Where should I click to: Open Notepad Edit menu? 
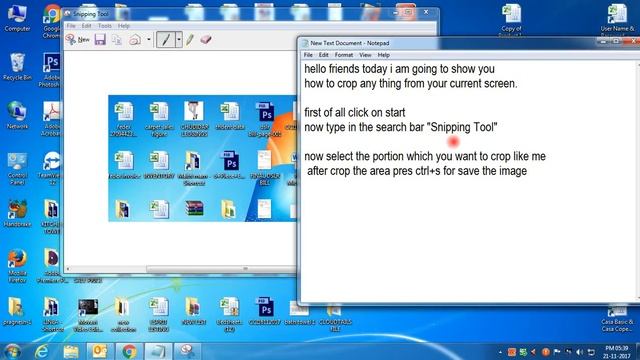point(324,55)
